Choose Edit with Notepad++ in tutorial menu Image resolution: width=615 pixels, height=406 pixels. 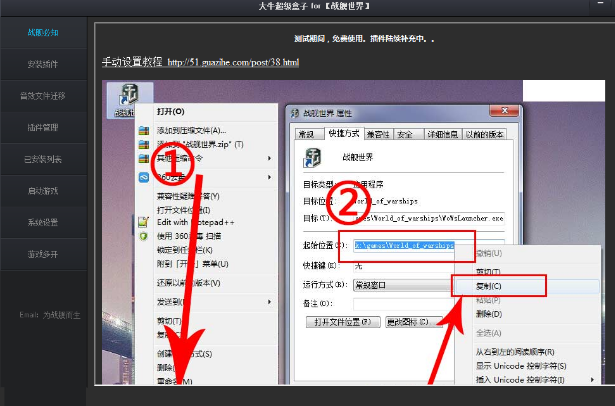pos(195,222)
